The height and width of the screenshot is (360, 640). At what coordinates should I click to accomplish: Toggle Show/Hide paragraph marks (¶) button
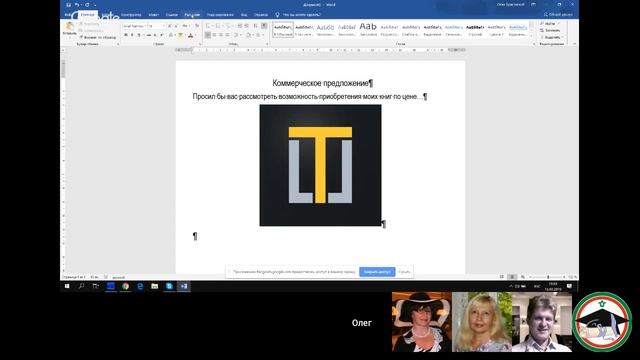tap(264, 26)
